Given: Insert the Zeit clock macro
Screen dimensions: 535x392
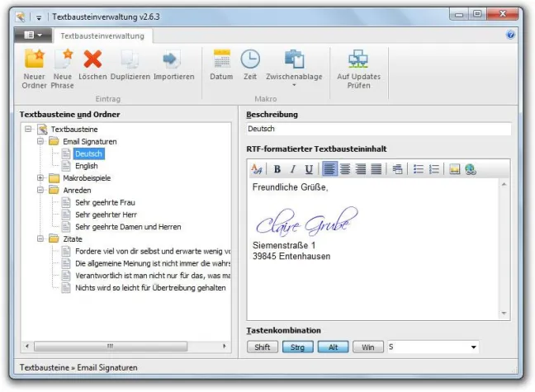Looking at the screenshot, I should 250,65.
